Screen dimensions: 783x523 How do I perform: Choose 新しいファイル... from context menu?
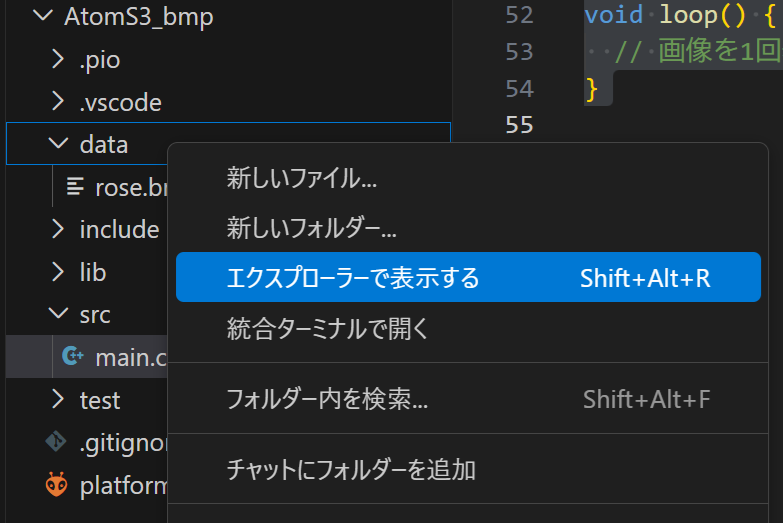301,179
